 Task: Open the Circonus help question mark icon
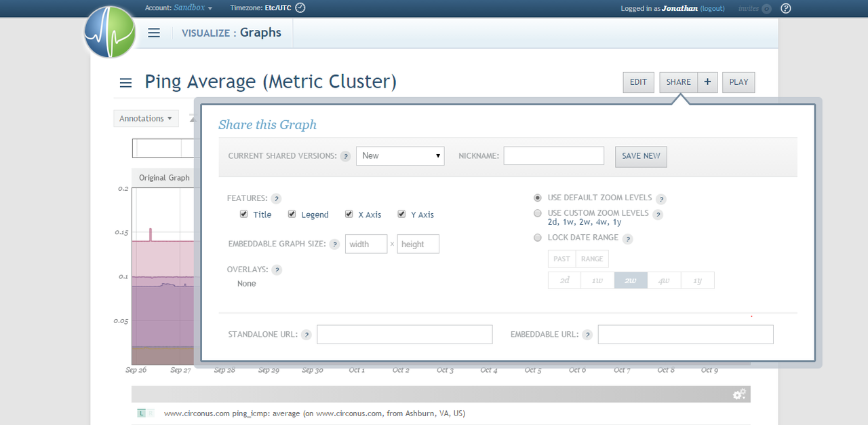tap(785, 8)
